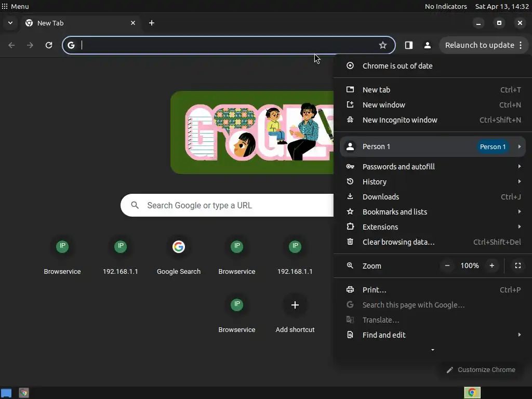
Task: Increase zoom with the plus button
Action: [x=492, y=265]
